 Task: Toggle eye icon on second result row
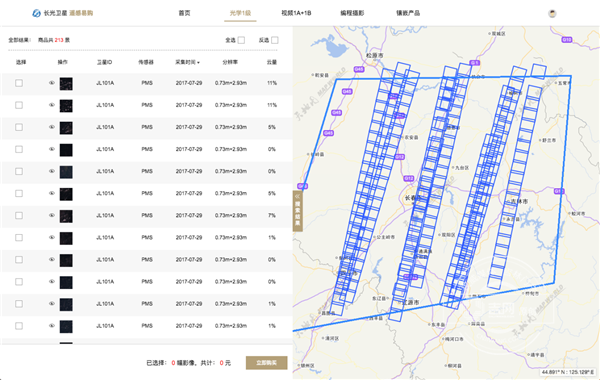(52, 105)
